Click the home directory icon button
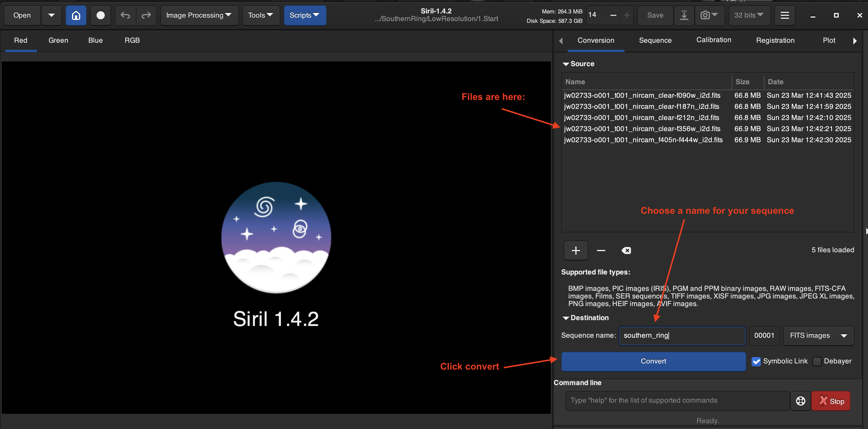The image size is (868, 429). pos(76,15)
